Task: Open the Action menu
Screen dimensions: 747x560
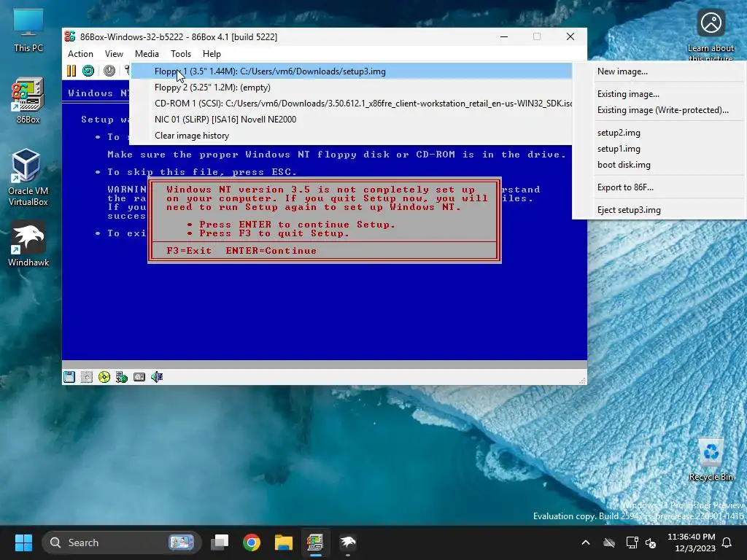Action: [80, 54]
